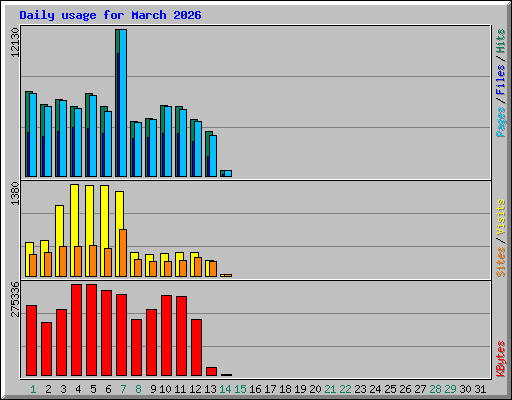512x400 pixels.
Task: Click the Sites legend label
Action: tap(500, 262)
